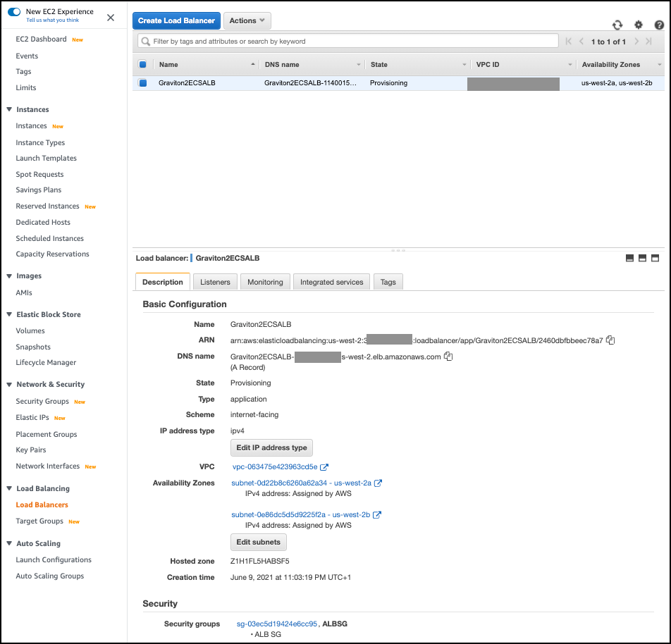
Task: Open the help question mark icon
Action: (x=659, y=25)
